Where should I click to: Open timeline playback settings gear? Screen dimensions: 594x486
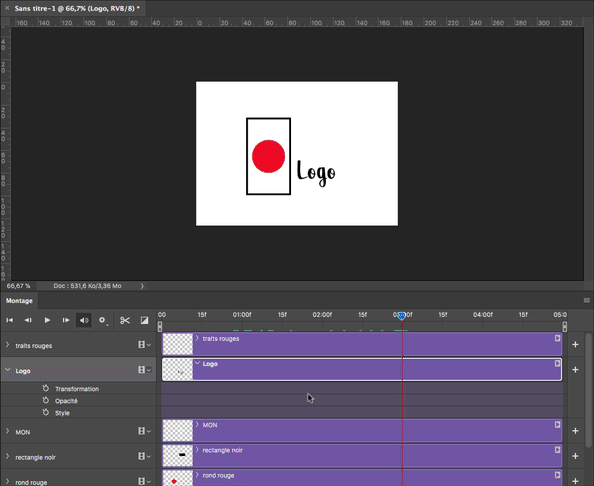tap(102, 320)
